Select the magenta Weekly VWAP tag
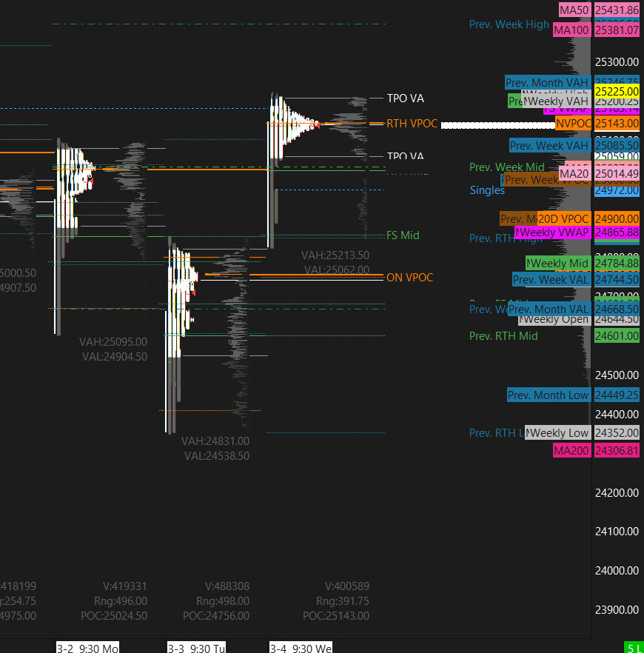 tap(552, 232)
